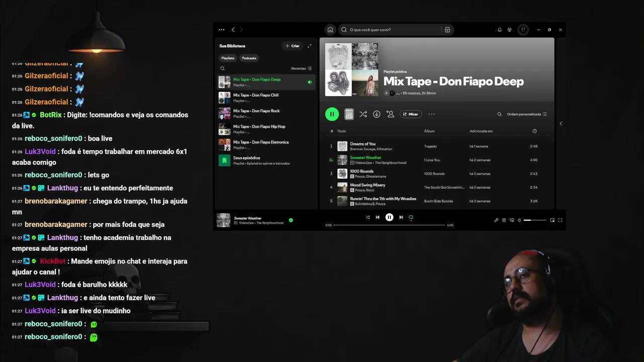Select the Mood Swing Misery track
This screenshot has width=644, height=362.
(437, 187)
